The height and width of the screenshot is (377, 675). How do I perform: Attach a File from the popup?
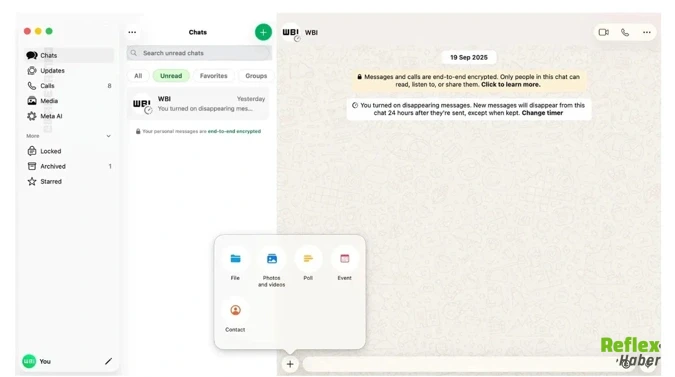click(235, 264)
